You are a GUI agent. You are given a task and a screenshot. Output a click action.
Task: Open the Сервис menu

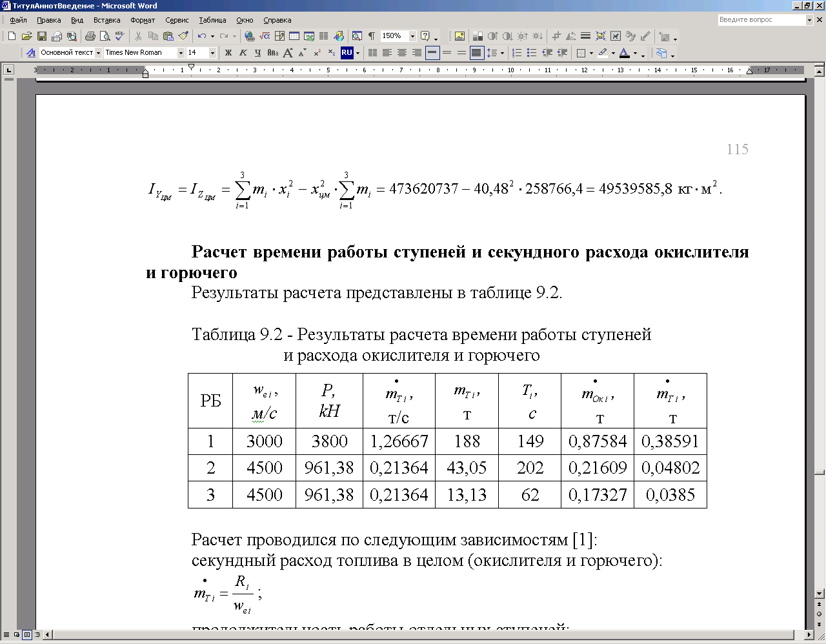[177, 20]
